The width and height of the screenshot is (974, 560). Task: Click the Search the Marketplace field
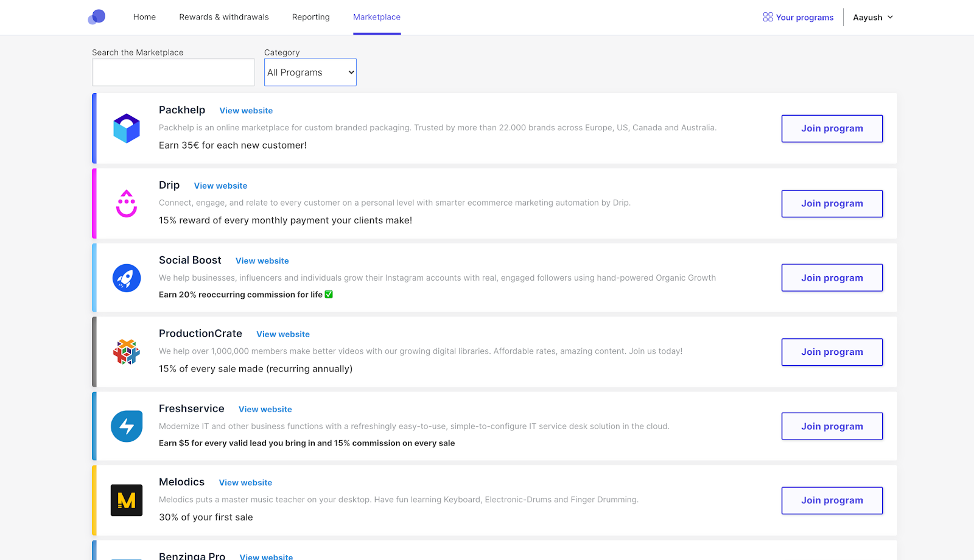click(173, 72)
